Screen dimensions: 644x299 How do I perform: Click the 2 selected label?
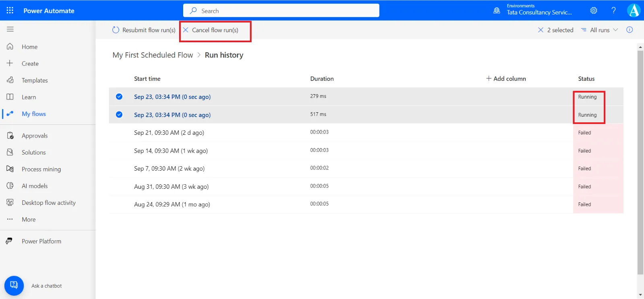pos(560,30)
